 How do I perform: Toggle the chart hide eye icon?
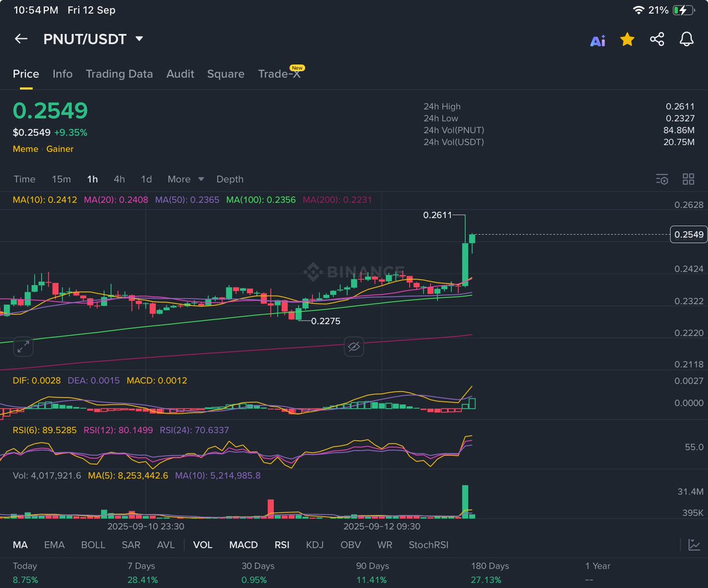coord(354,347)
